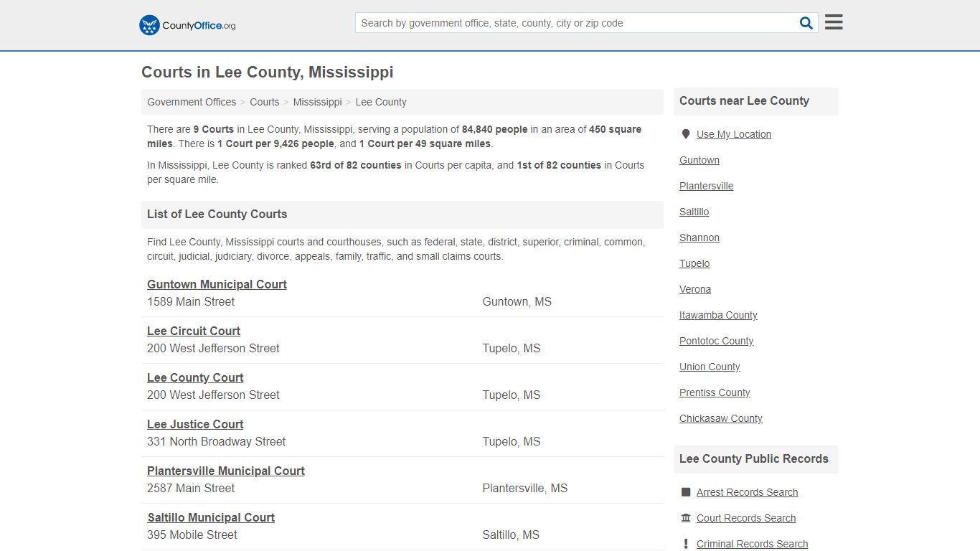Open Tupelo in sidebar
This screenshot has height=551, width=980.
694,263
